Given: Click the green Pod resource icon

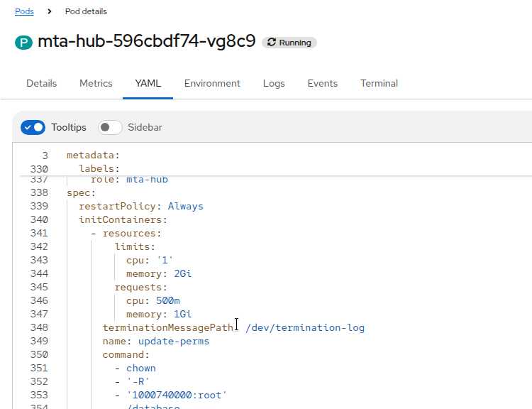Looking at the screenshot, I should [24, 43].
